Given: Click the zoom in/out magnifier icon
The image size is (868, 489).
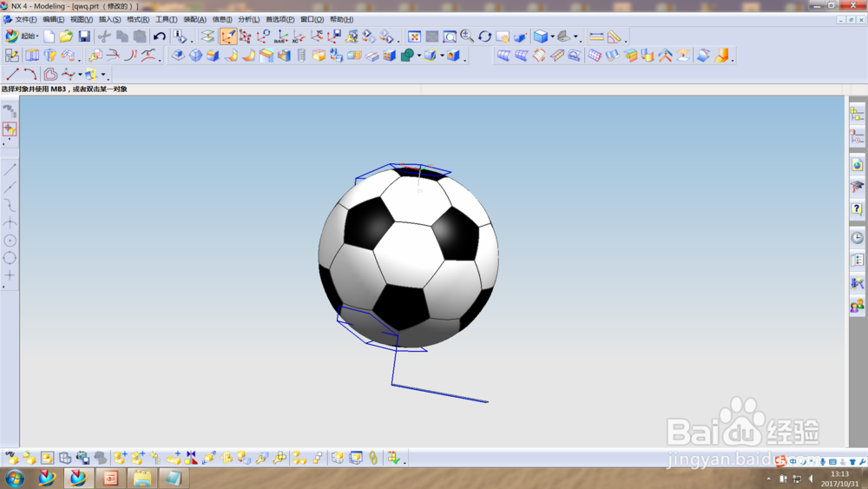Looking at the screenshot, I should coord(467,36).
